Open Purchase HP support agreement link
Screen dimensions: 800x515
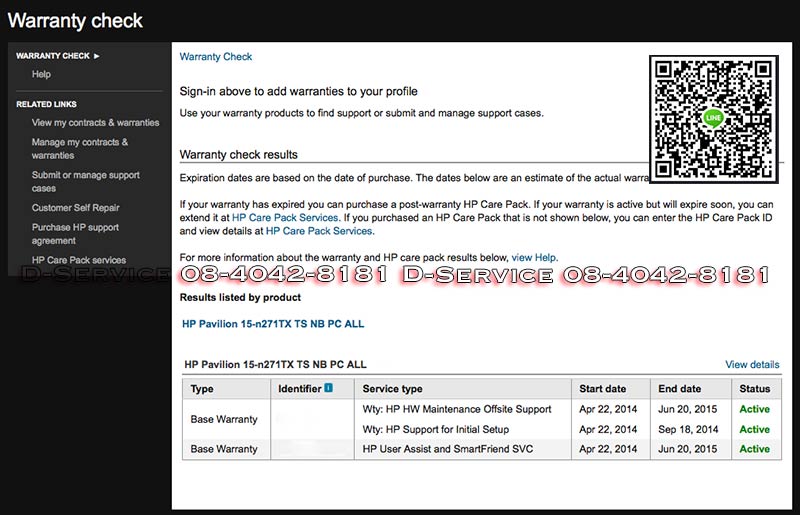(x=75, y=234)
